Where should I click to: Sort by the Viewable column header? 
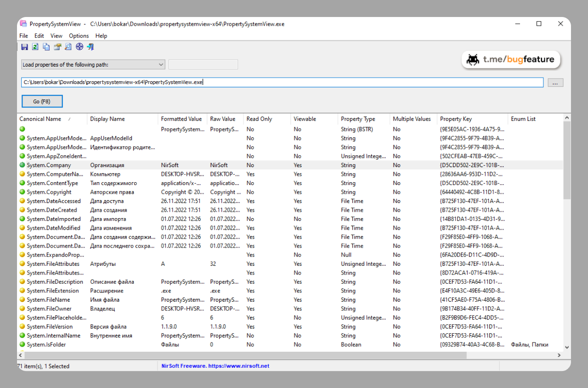tap(314, 119)
